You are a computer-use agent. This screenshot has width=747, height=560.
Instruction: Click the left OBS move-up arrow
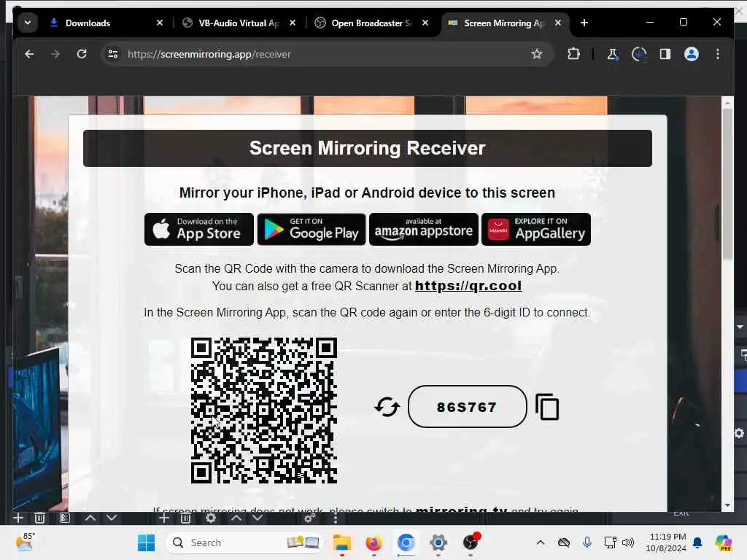click(x=90, y=518)
